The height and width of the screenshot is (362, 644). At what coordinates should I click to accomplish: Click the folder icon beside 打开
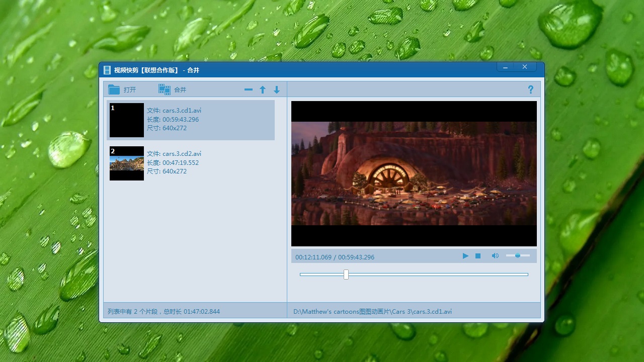(x=114, y=89)
